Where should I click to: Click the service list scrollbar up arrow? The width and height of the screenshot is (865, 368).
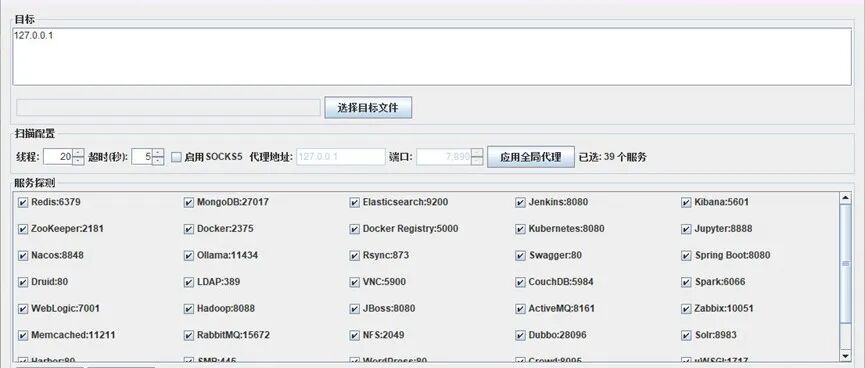[845, 198]
